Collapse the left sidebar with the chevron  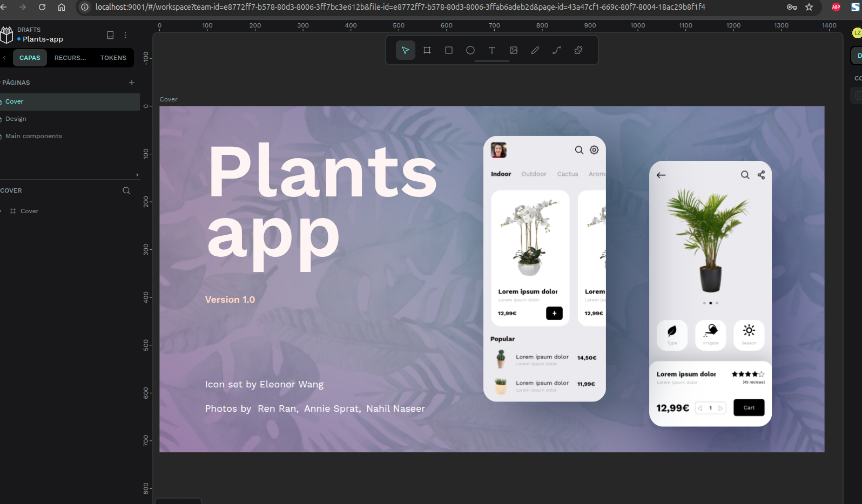click(4, 58)
